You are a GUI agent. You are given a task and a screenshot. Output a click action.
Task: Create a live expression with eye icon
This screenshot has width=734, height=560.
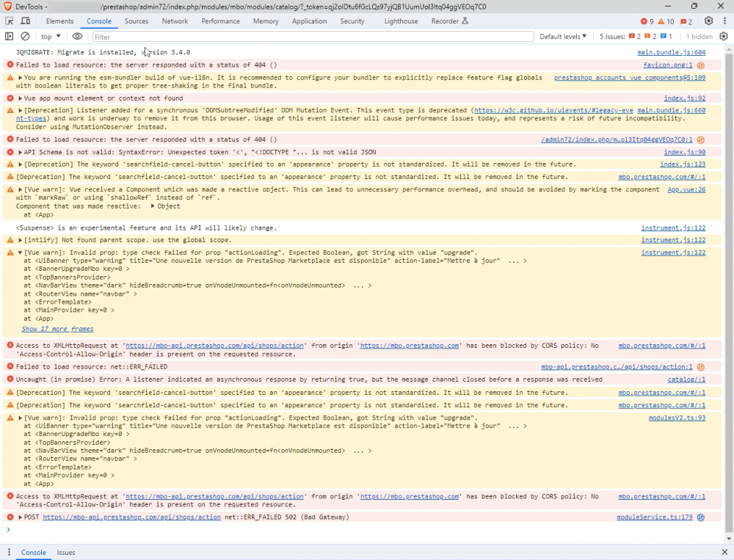coord(77,36)
